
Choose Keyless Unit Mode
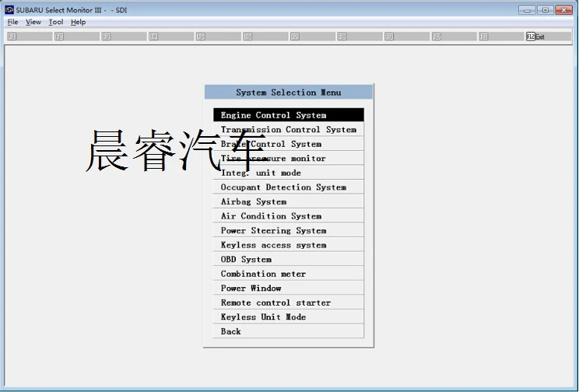pos(289,317)
